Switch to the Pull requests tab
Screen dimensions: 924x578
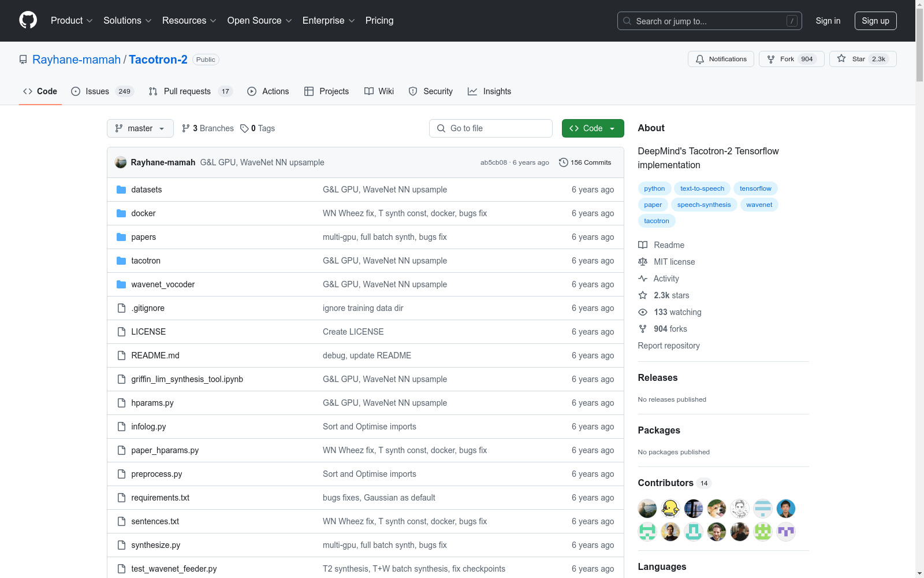point(191,91)
